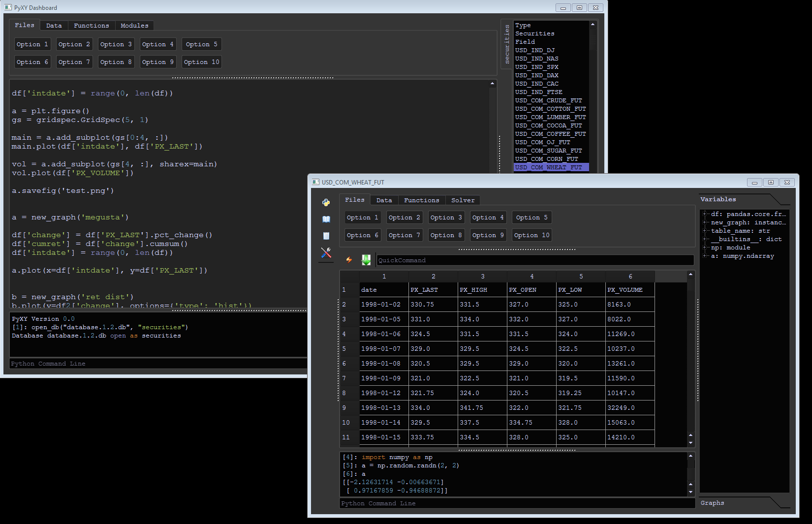Click the notepad icon in the sidebar
Image resolution: width=812 pixels, height=524 pixels.
tap(326, 236)
